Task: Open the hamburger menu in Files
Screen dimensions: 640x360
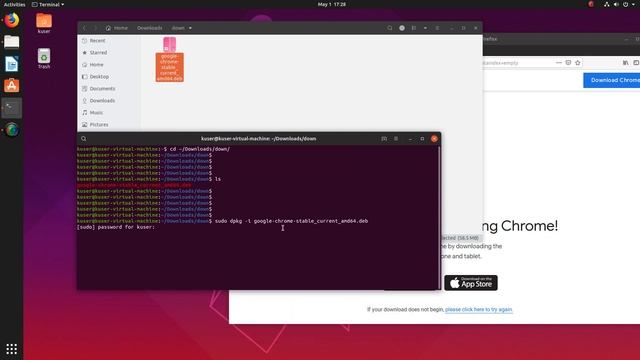Action: pyautogui.click(x=437, y=28)
